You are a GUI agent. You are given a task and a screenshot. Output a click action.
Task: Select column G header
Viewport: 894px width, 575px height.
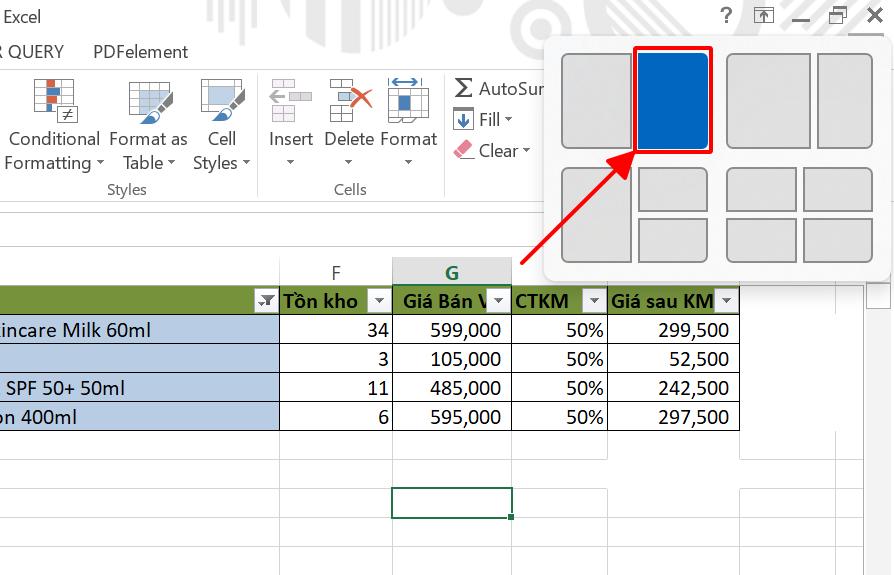pyautogui.click(x=452, y=272)
